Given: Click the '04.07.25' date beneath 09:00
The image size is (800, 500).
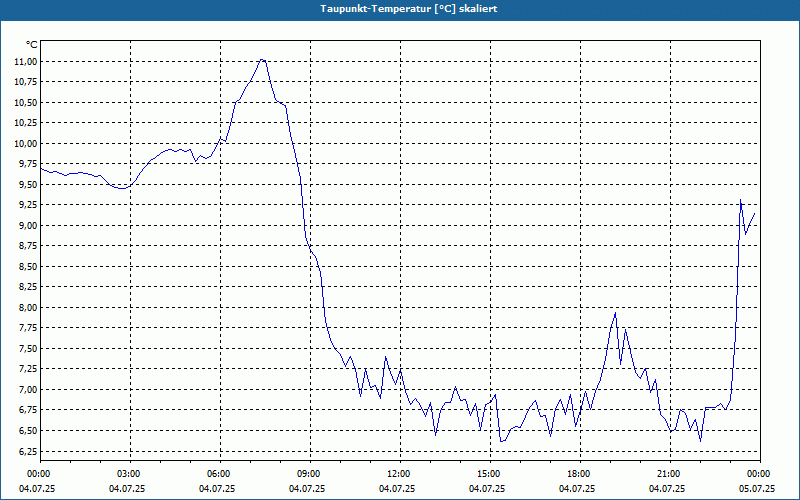Looking at the screenshot, I should pos(307,489).
